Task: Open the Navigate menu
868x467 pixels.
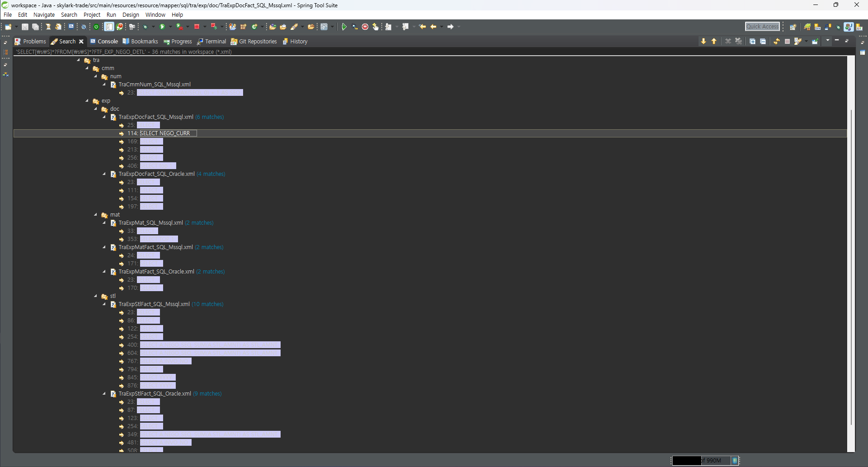Action: coord(44,15)
